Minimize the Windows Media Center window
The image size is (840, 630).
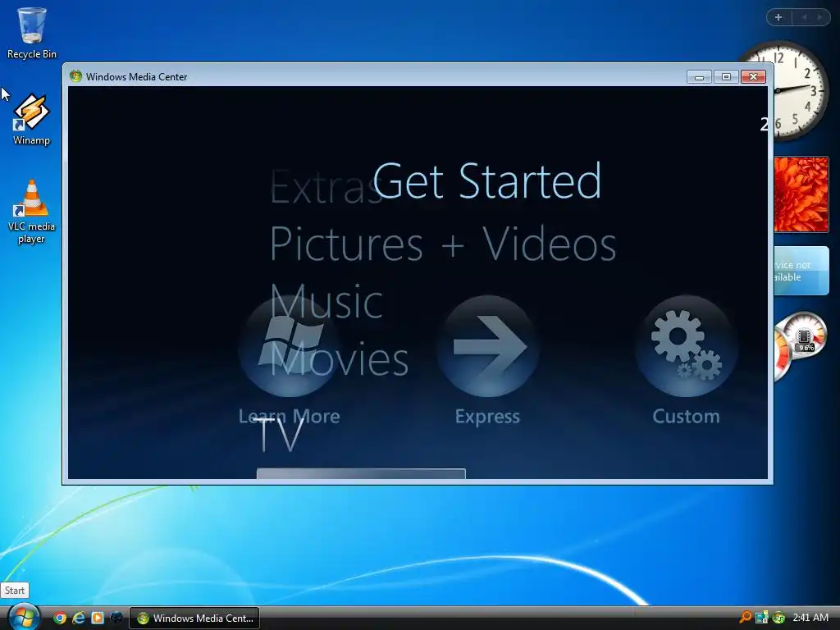699,77
